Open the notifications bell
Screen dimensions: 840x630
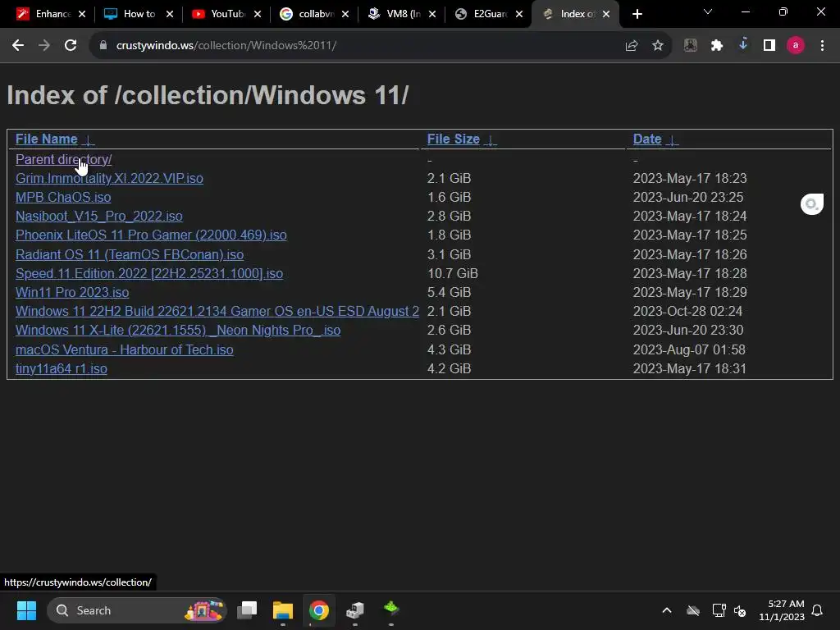pos(817,610)
